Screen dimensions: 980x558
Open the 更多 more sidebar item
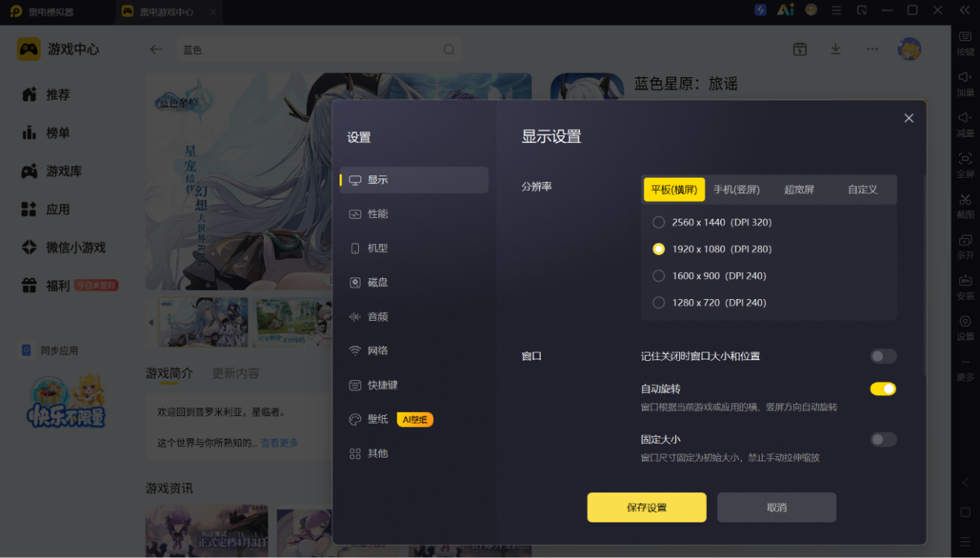[x=965, y=369]
